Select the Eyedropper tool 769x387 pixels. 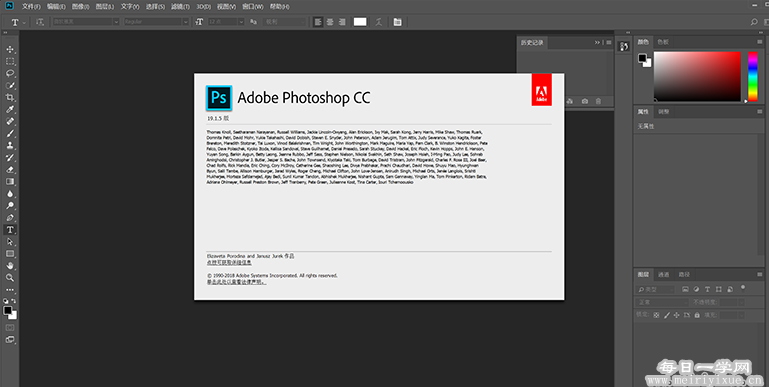pyautogui.click(x=10, y=109)
